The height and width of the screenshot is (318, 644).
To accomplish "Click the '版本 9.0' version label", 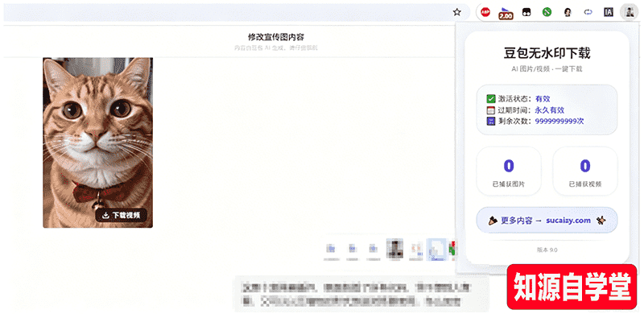I will 547,250.
